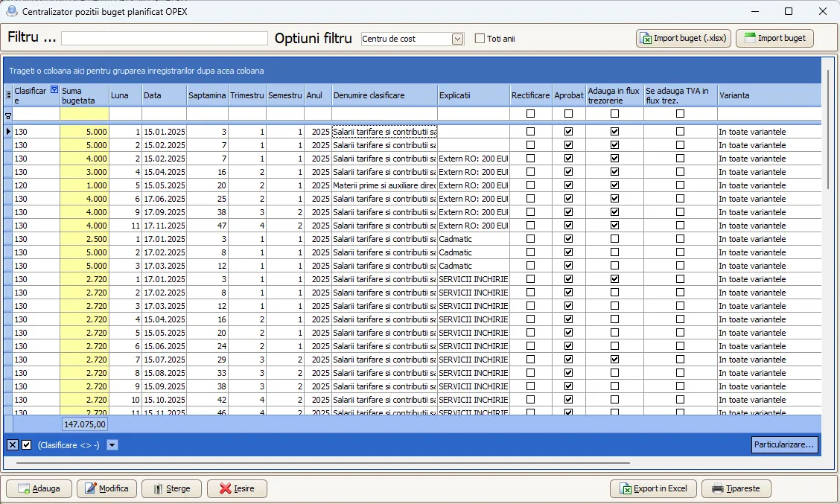Click the Saptamina column header
The image size is (840, 504).
point(207,95)
